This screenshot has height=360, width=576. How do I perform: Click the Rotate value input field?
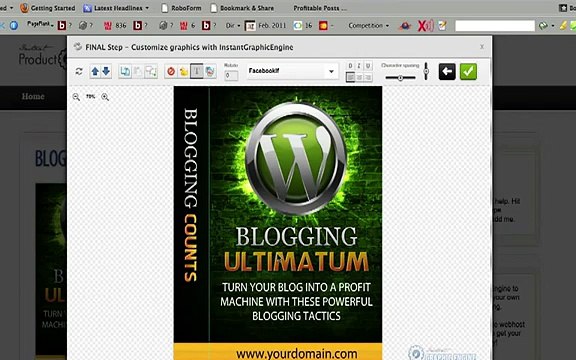(x=231, y=75)
